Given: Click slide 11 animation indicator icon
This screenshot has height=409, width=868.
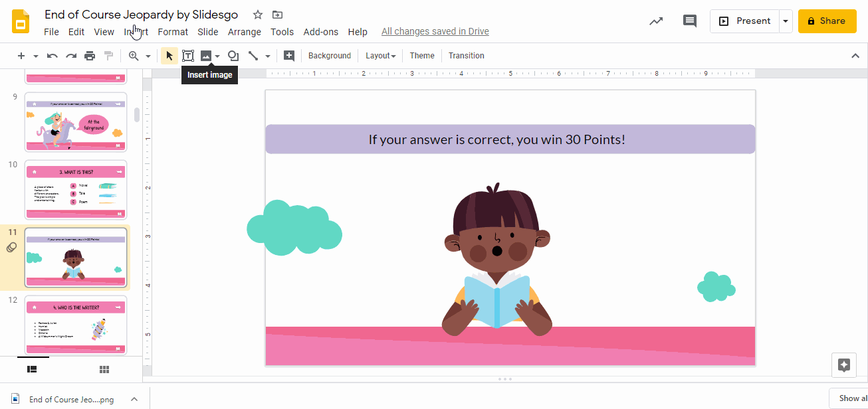Looking at the screenshot, I should 11,248.
